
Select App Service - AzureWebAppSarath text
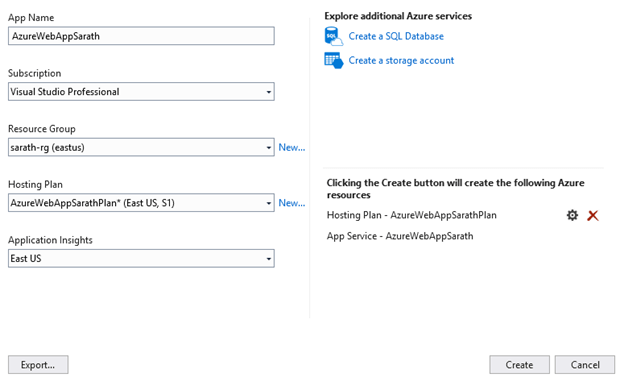(400, 236)
